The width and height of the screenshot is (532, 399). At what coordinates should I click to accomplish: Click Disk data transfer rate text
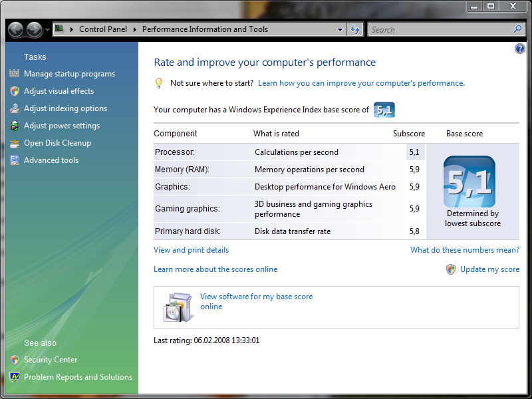pos(293,231)
